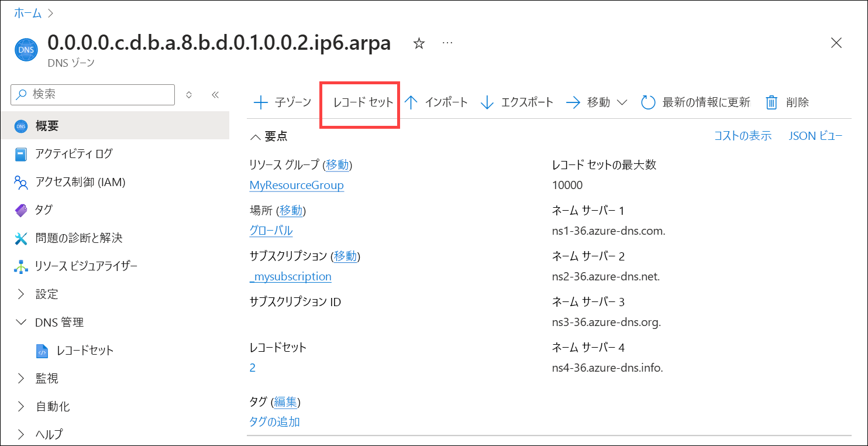Close the DNS zone blade
This screenshot has height=446, width=868.
coord(836,43)
